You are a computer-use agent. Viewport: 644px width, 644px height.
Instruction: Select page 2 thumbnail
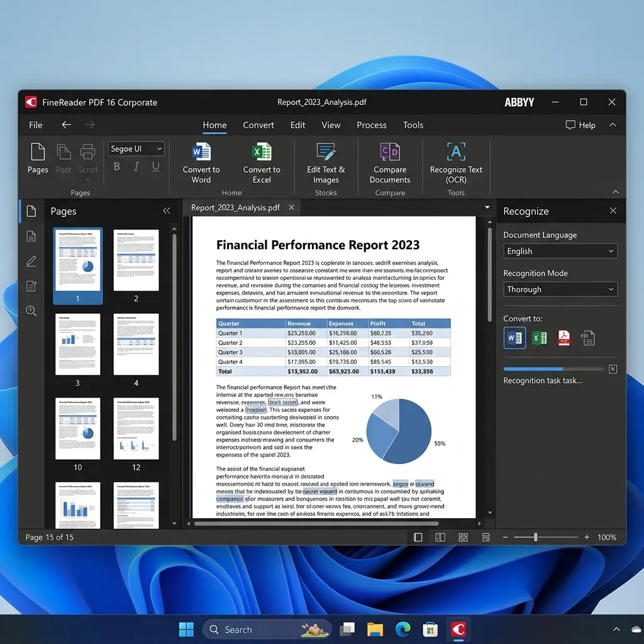point(136,260)
